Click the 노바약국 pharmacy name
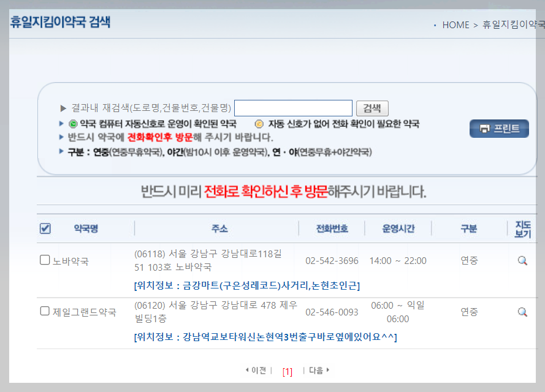The height and width of the screenshot is (392, 545). [x=71, y=261]
